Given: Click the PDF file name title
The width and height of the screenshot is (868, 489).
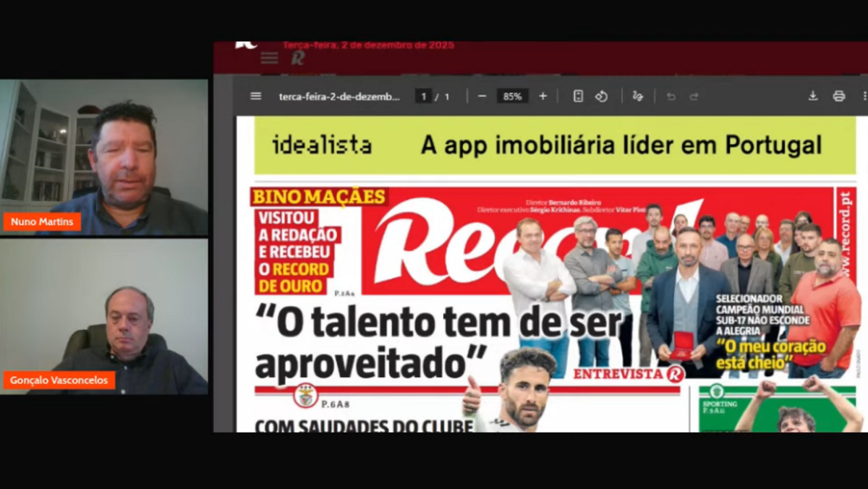Looking at the screenshot, I should click(339, 96).
